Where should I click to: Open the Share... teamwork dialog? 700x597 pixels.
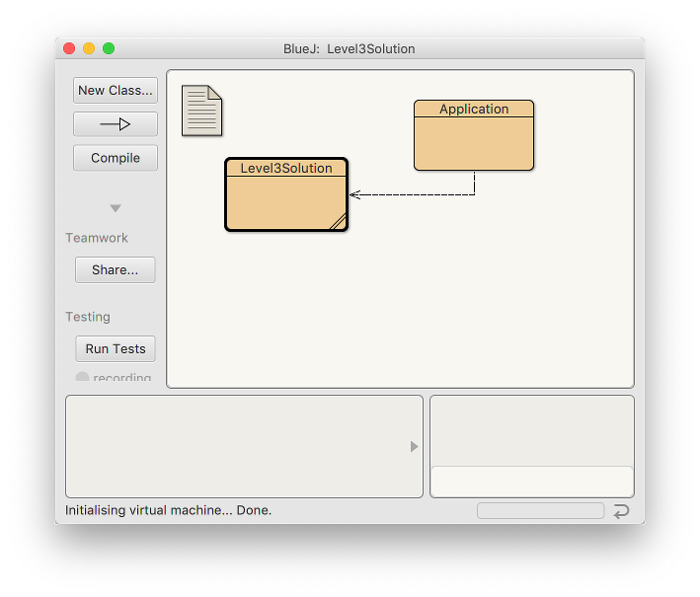(x=116, y=270)
